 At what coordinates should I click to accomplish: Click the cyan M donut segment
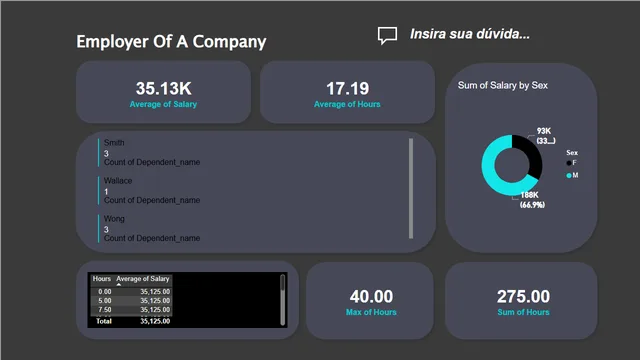[491, 173]
